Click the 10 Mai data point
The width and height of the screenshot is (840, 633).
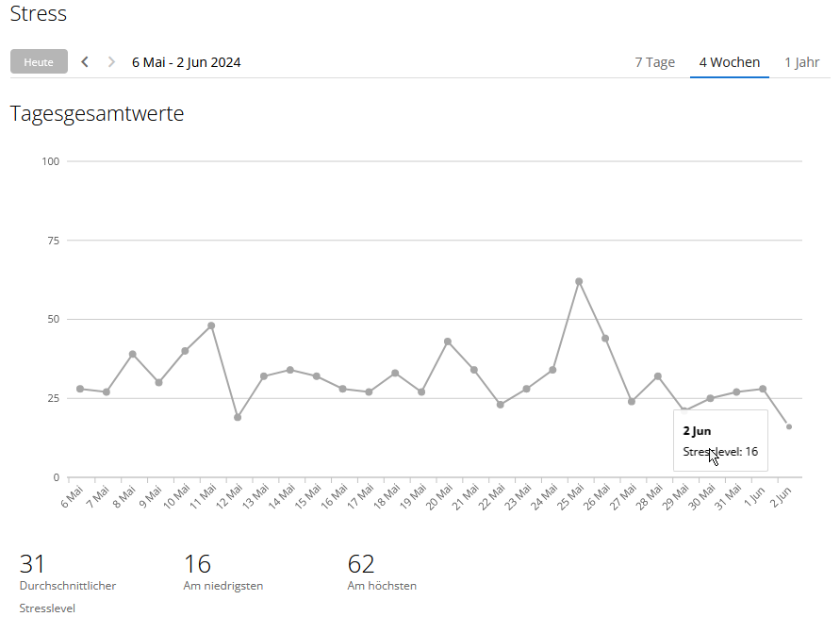(x=185, y=351)
